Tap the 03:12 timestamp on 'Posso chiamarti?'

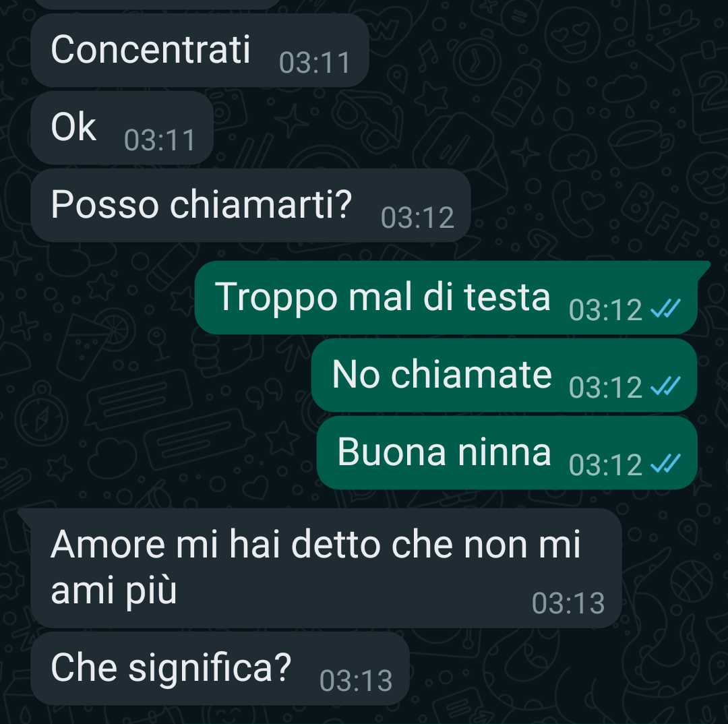tap(417, 218)
